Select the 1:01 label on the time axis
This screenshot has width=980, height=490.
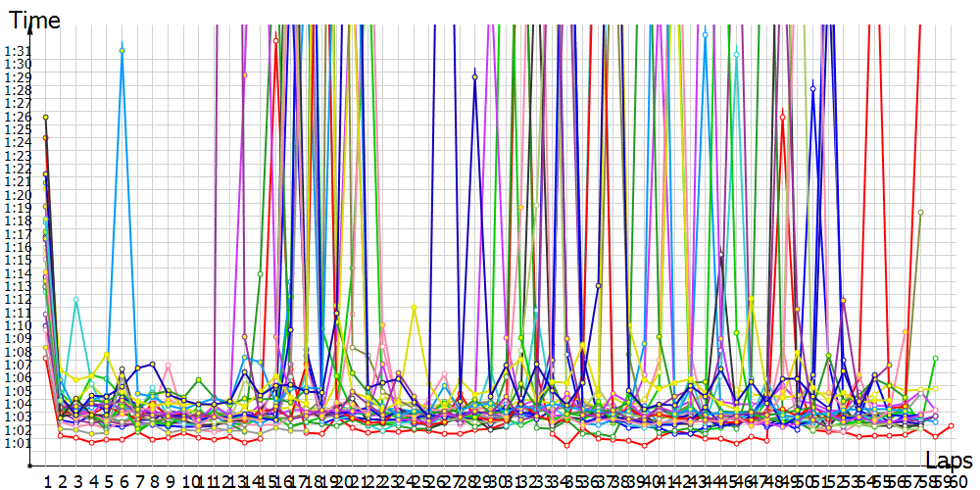tap(18, 443)
